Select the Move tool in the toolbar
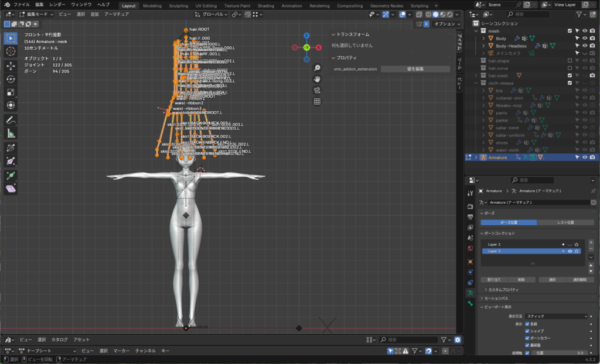 coord(11,66)
